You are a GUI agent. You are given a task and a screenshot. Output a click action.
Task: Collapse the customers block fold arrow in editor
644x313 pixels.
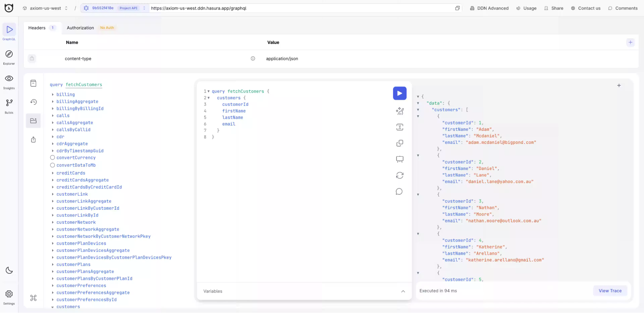click(209, 98)
